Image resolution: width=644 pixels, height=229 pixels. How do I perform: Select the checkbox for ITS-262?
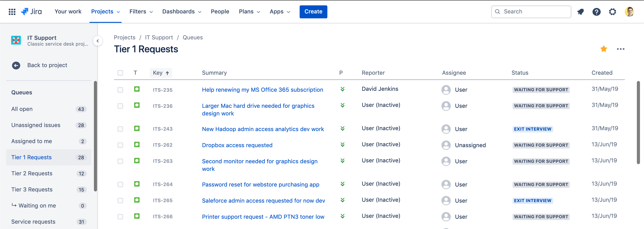(x=120, y=145)
